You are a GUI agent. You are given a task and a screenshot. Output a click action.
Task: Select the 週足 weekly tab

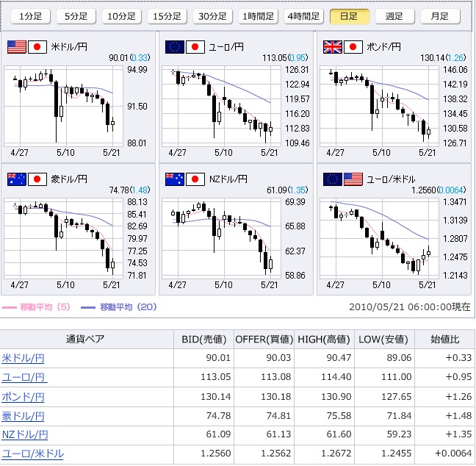(394, 16)
